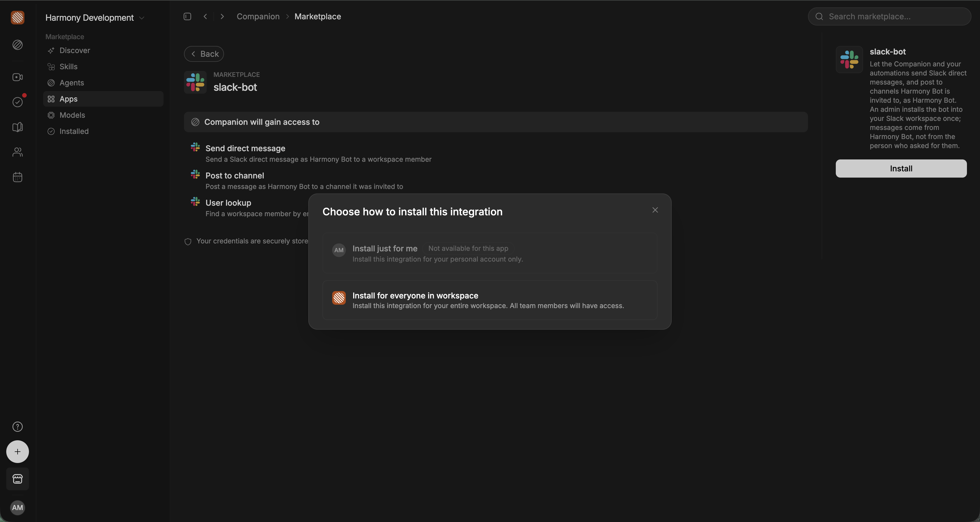Screen dimensions: 980x522
Task: Click the MARKETPLACE label above slack-bot
Action: pos(237,75)
